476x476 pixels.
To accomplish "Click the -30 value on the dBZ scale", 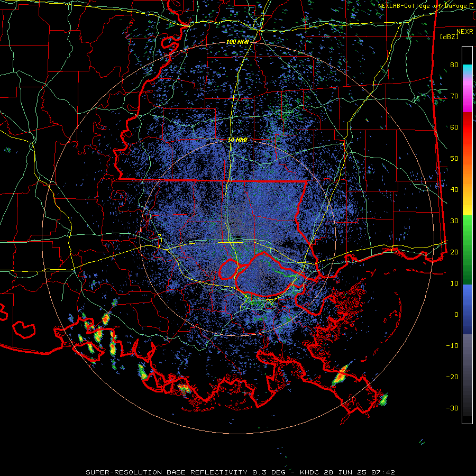I will coord(452,408).
